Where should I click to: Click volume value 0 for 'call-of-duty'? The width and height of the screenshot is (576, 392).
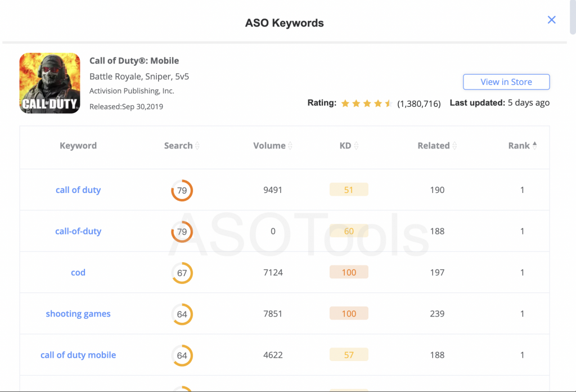tap(273, 231)
